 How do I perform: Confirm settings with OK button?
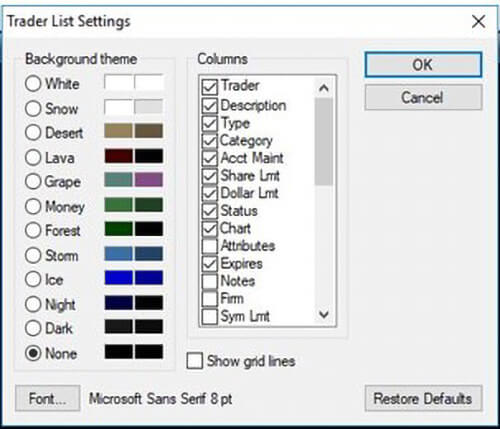(423, 65)
